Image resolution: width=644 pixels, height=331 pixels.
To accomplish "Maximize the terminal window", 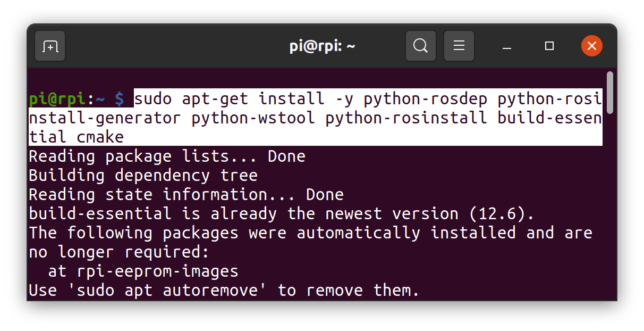I will click(549, 46).
